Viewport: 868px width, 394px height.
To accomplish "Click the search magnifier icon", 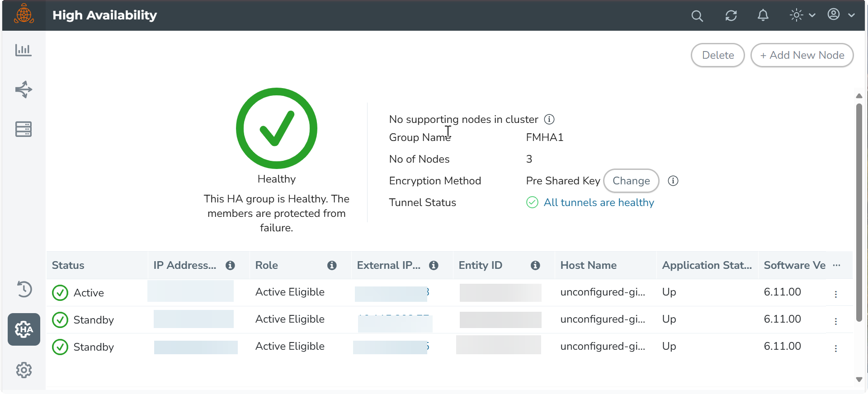I will tap(697, 16).
